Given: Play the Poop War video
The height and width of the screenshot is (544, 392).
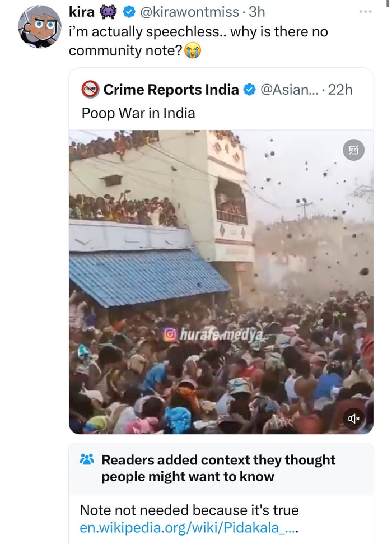Looking at the screenshot, I should [221, 282].
